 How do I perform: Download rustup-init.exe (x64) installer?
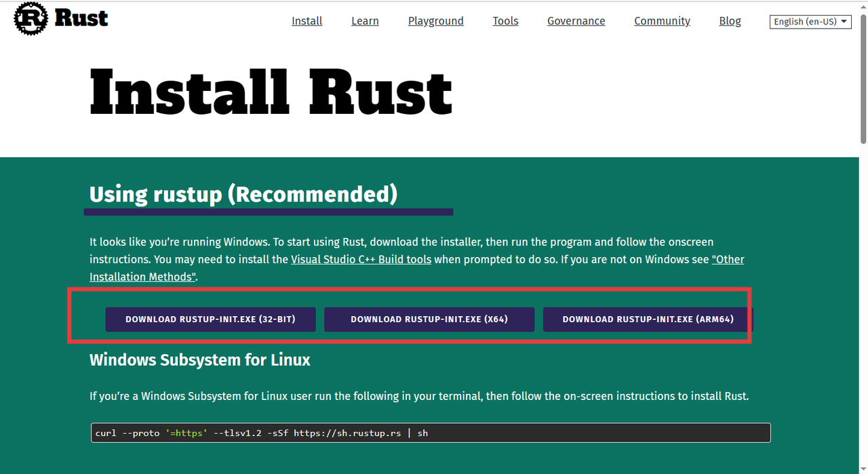429,319
